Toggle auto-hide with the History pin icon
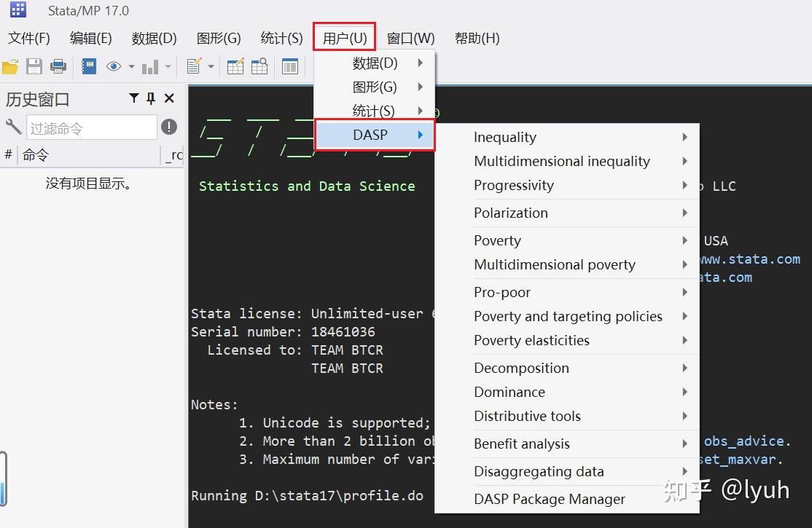The width and height of the screenshot is (812, 528). tap(151, 98)
